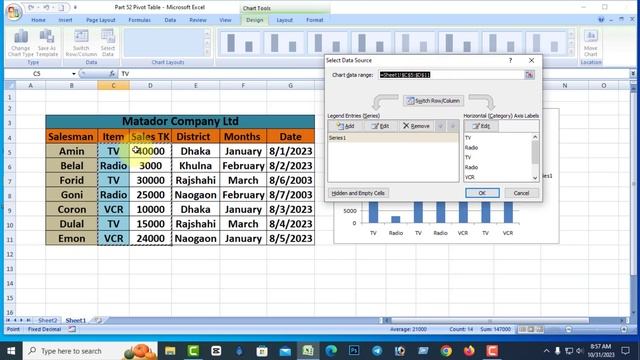Click the Move Chart icon
Viewport: 640px width, 360px height.
point(591,43)
